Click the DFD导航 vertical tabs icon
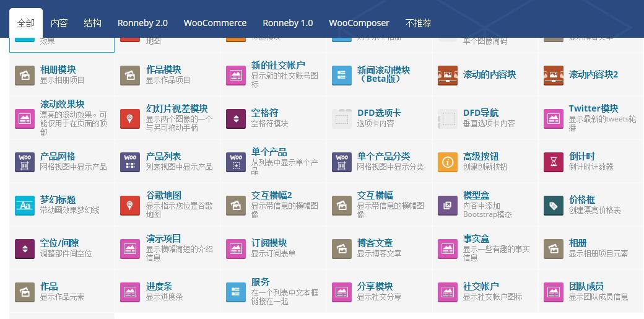The height and width of the screenshot is (319, 644). [448, 119]
